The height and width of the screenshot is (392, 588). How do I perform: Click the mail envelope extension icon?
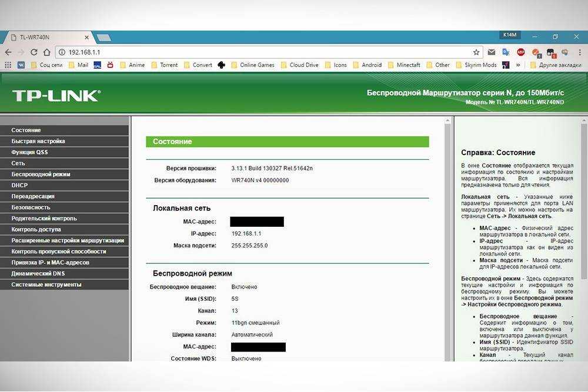tap(491, 52)
